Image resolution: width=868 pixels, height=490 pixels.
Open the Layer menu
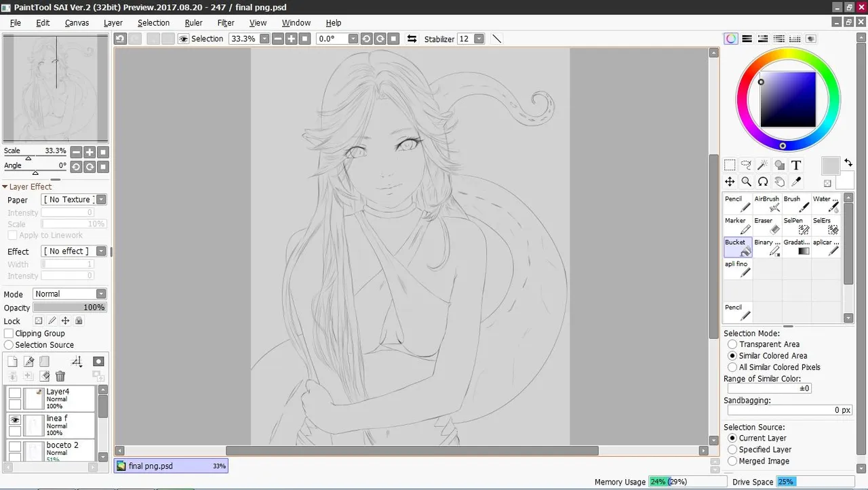113,22
